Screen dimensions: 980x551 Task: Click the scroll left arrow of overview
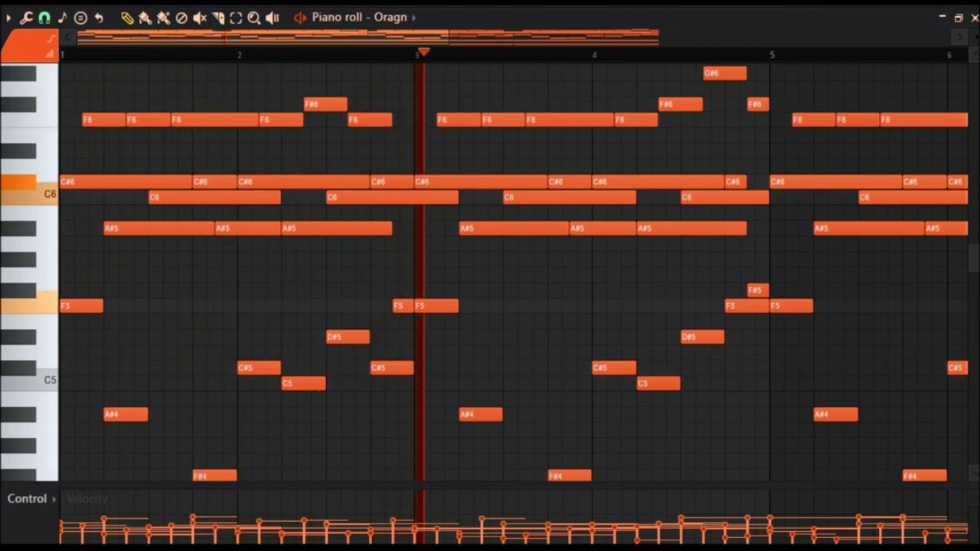(x=68, y=36)
